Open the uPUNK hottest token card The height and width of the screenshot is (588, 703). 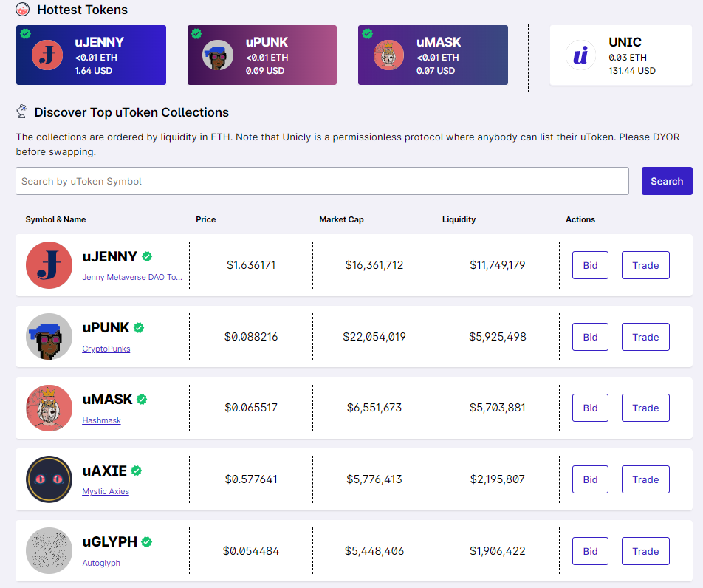[262, 55]
